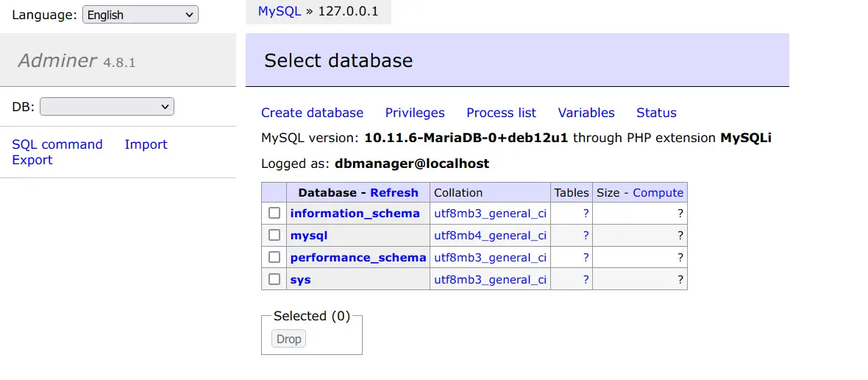868x380 pixels.
Task: Check the mysql database checkbox
Action: [274, 235]
